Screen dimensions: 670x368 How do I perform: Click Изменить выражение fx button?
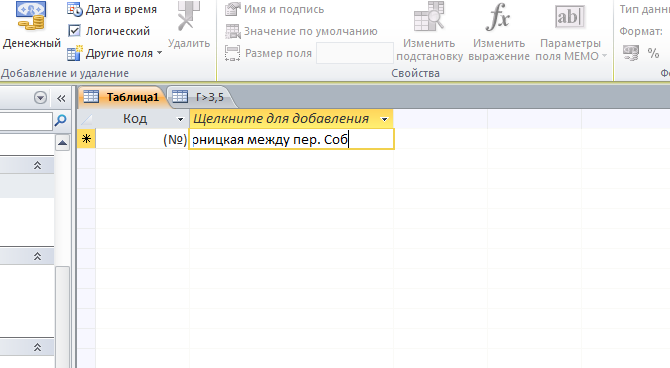point(499,32)
